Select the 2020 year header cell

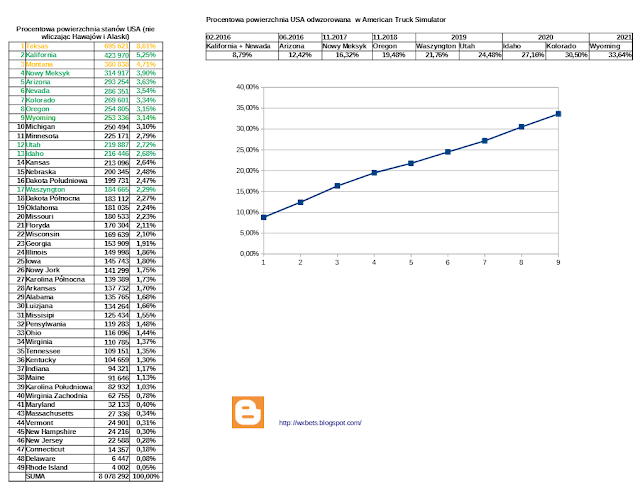[546, 37]
